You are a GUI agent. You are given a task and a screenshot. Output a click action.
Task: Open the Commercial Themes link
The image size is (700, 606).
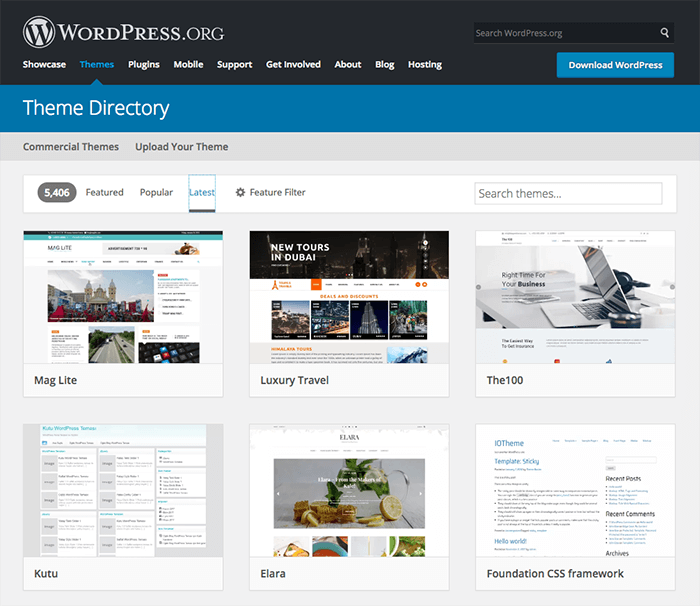(x=71, y=147)
